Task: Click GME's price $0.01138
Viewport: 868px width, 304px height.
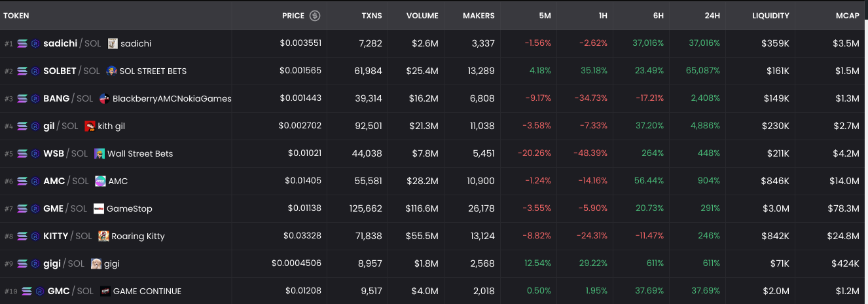Action: pos(304,208)
